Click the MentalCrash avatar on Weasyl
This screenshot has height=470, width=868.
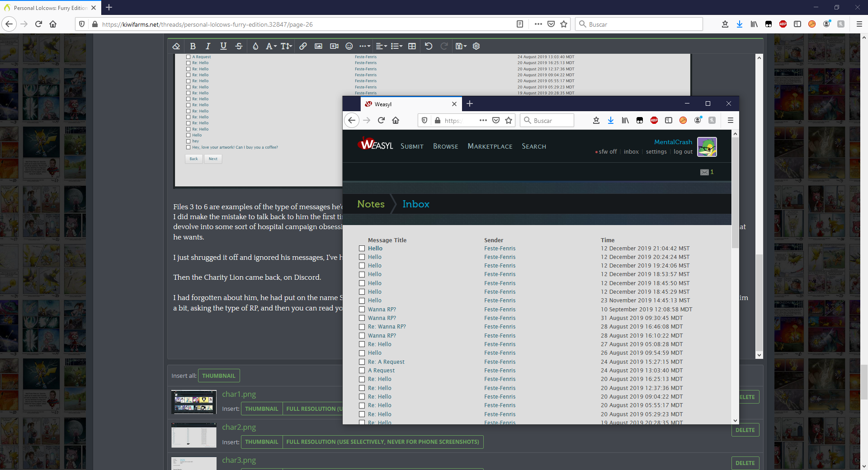[707, 147]
